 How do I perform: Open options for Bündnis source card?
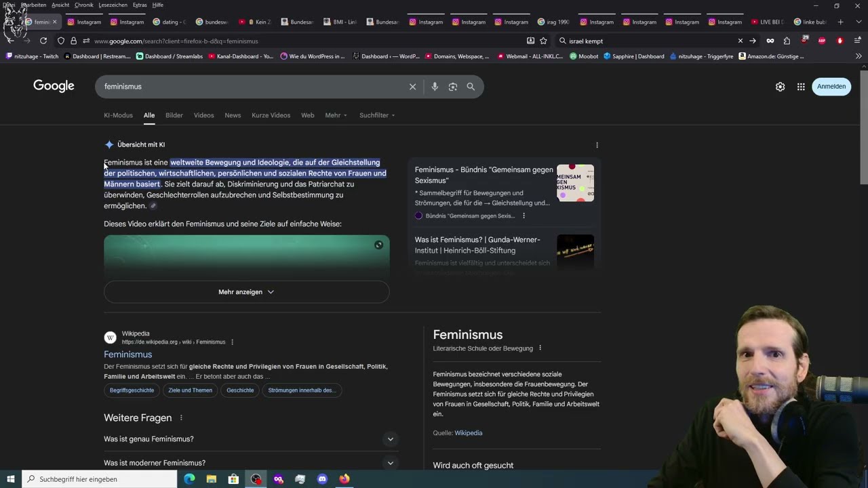(524, 216)
